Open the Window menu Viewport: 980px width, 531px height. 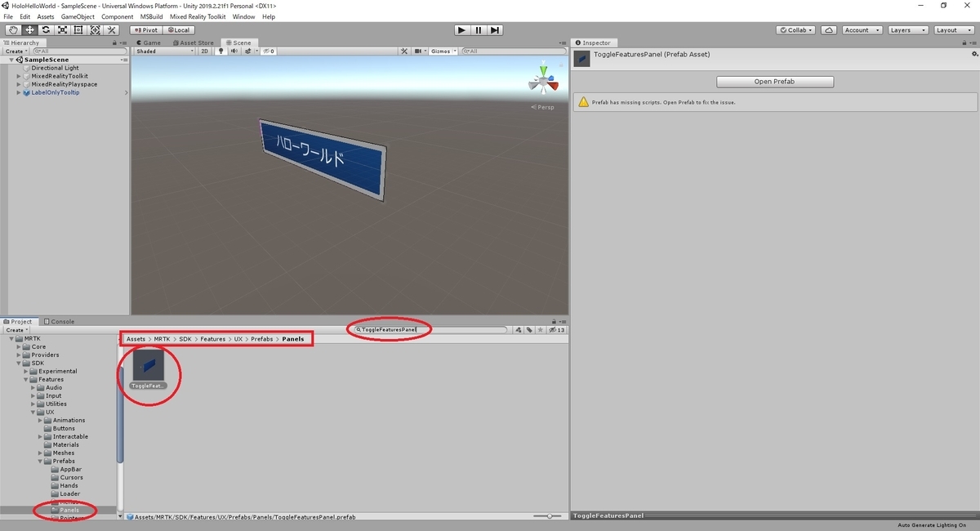243,16
